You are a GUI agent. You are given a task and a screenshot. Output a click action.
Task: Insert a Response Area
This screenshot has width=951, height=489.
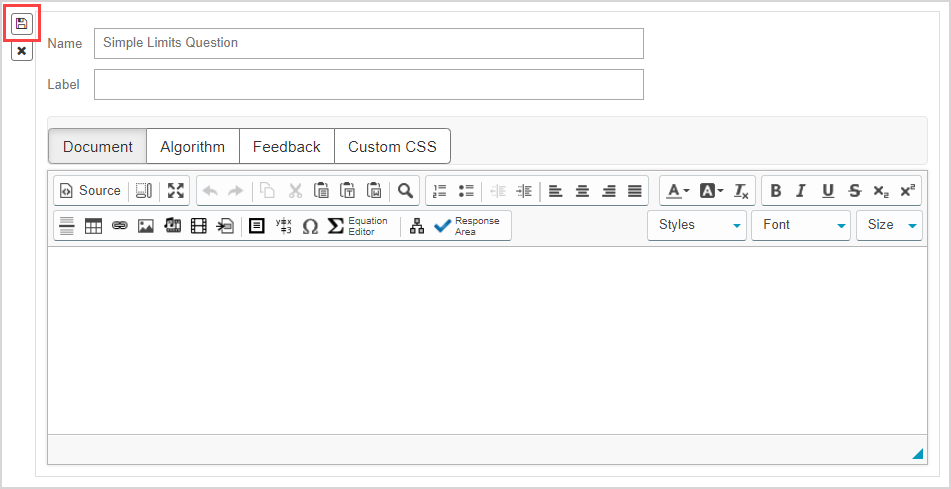click(468, 226)
